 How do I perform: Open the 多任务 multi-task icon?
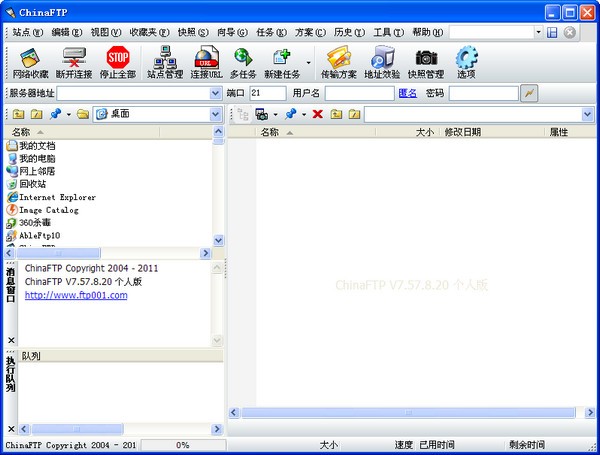point(243,63)
